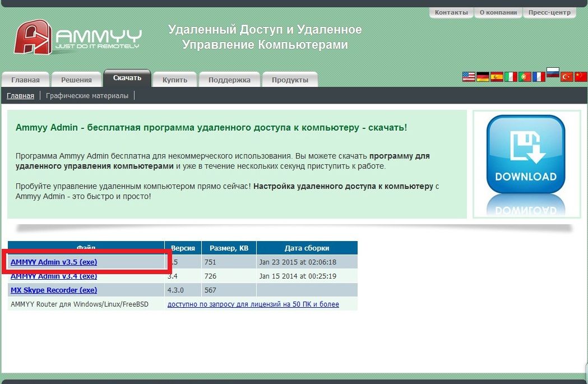Click the Размер, КВ column header
Viewport: 588px width, 384px height.
click(229, 248)
